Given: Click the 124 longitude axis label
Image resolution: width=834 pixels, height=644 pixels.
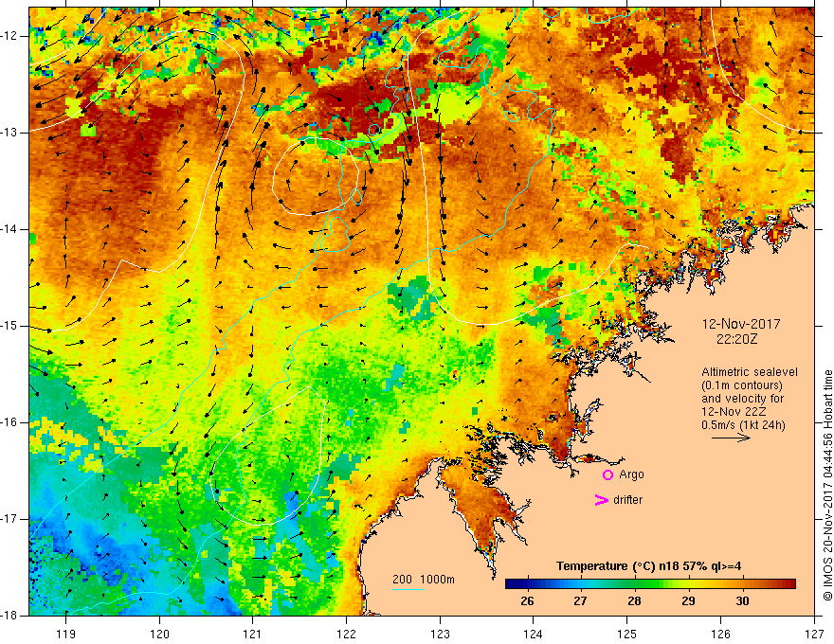Looking at the screenshot, I should 534,634.
